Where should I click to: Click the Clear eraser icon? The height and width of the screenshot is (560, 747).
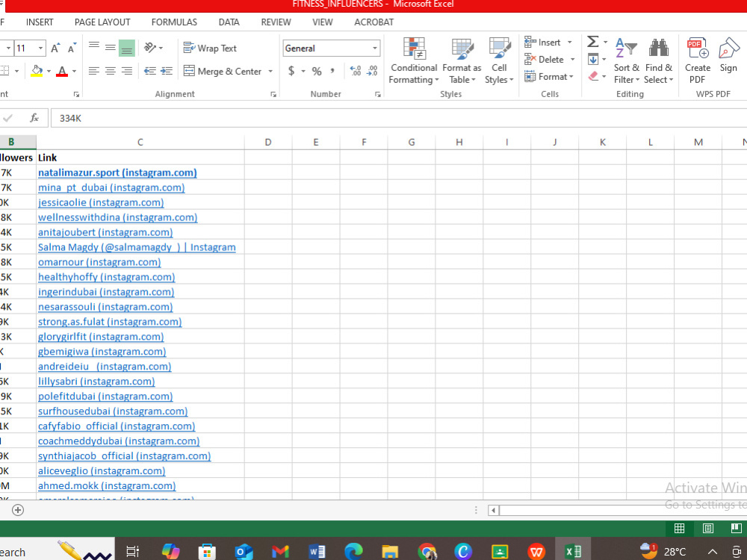[593, 76]
